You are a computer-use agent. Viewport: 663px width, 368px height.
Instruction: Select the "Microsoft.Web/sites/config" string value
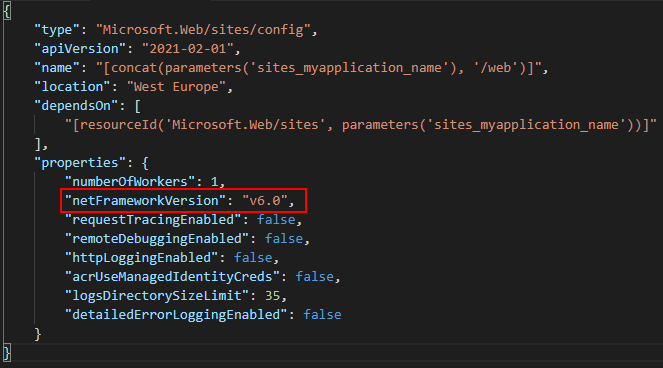(x=203, y=30)
